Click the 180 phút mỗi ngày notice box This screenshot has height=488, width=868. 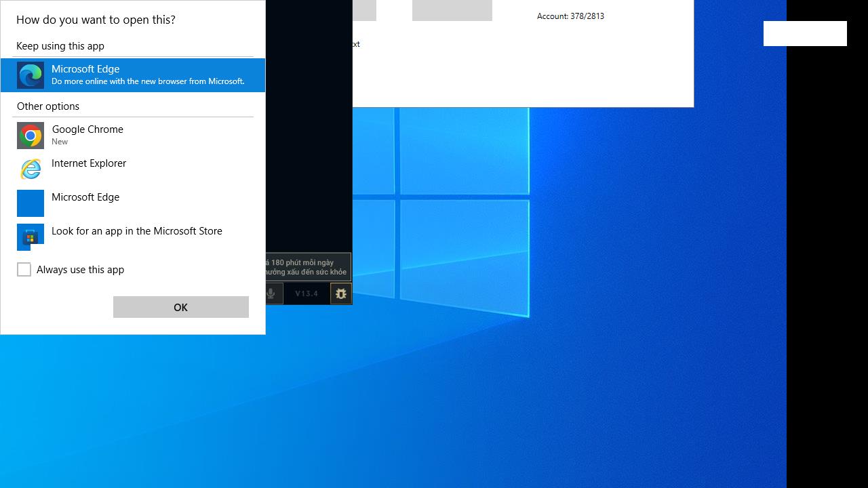coord(309,267)
